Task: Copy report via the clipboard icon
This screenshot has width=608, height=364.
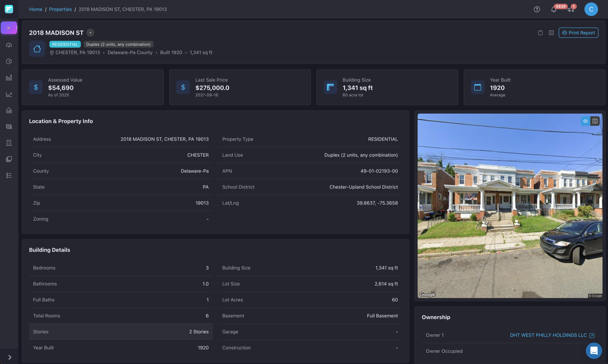Action: [x=540, y=33]
